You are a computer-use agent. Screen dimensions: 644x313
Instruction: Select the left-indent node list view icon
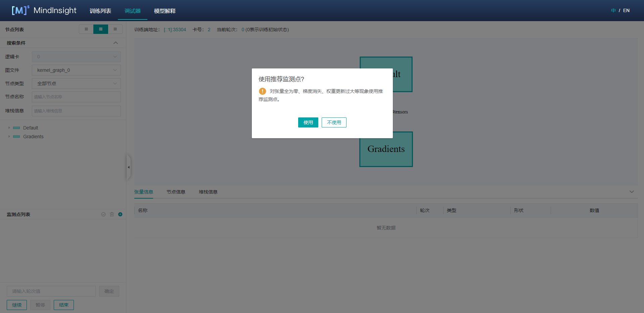(86, 29)
